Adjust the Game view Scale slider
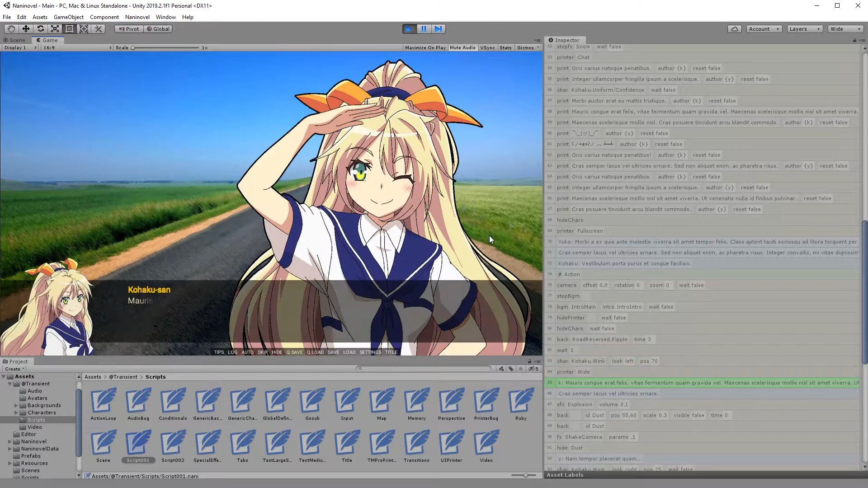 click(133, 47)
